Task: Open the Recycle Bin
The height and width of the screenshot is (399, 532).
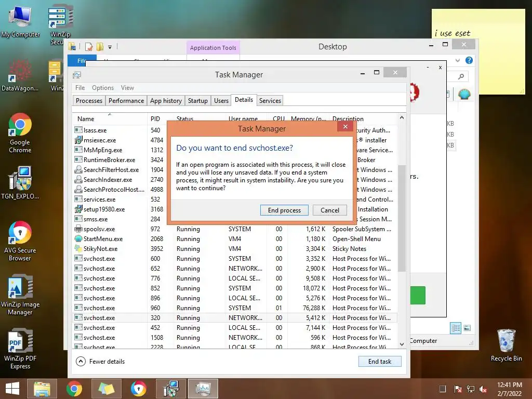Action: click(x=506, y=345)
